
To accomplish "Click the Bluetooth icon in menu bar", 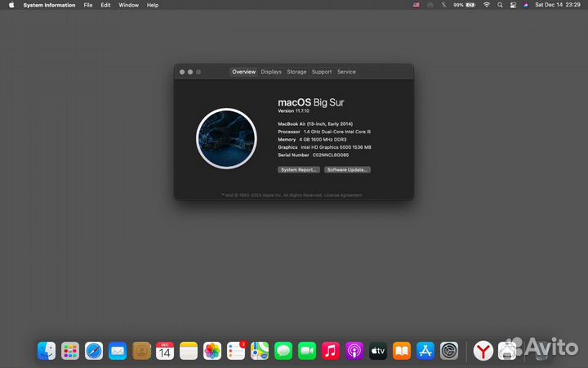I will (444, 5).
